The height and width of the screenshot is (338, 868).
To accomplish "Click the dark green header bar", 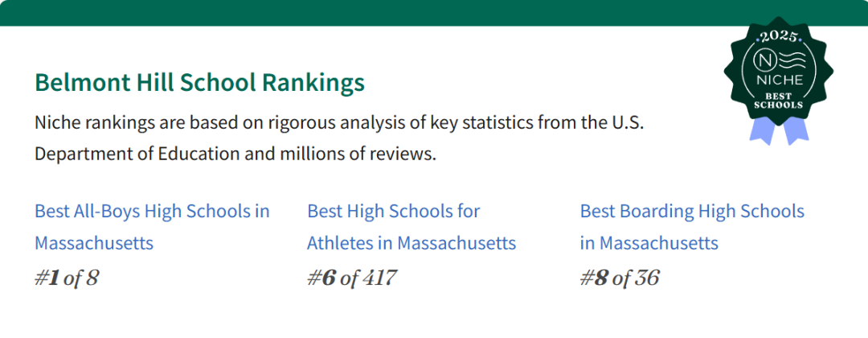I will tap(434, 13).
